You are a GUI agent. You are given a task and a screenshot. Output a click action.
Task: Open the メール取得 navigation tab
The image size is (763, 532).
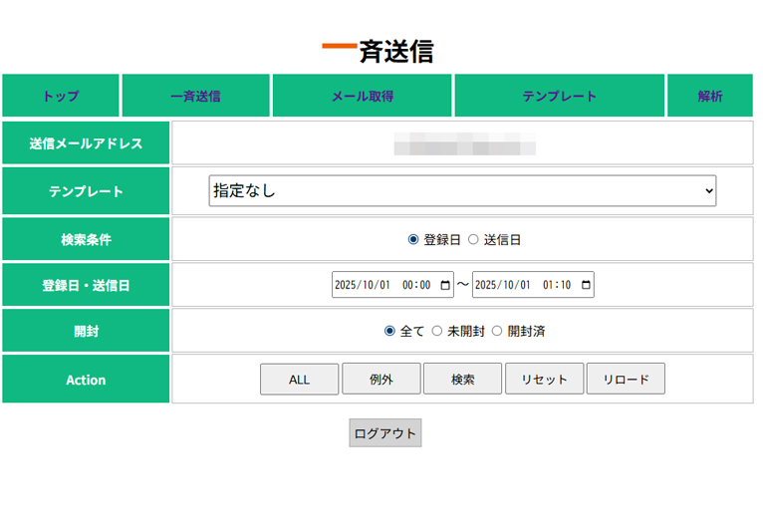tap(363, 97)
